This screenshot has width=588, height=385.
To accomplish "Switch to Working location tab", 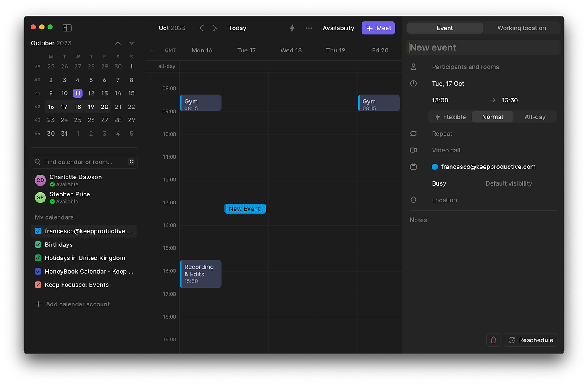I will (x=522, y=28).
